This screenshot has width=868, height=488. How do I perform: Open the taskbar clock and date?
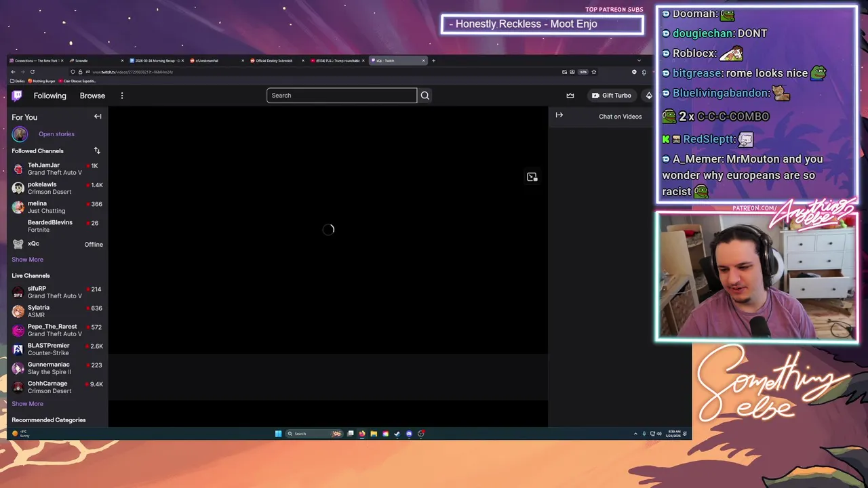click(674, 434)
